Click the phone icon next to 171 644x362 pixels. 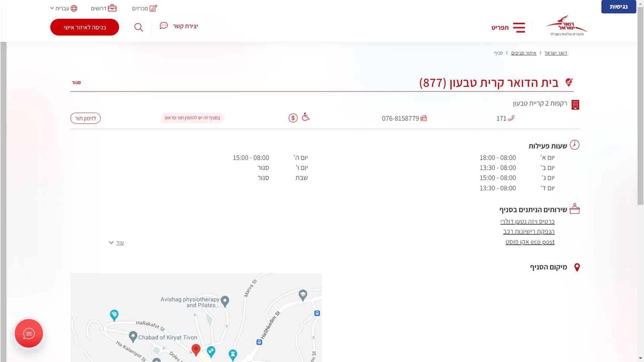pyautogui.click(x=511, y=118)
